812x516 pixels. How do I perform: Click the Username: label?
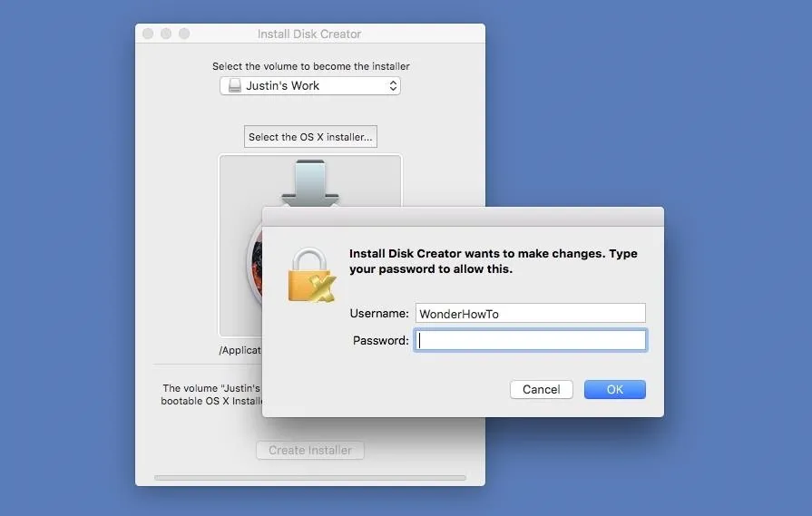click(x=379, y=314)
